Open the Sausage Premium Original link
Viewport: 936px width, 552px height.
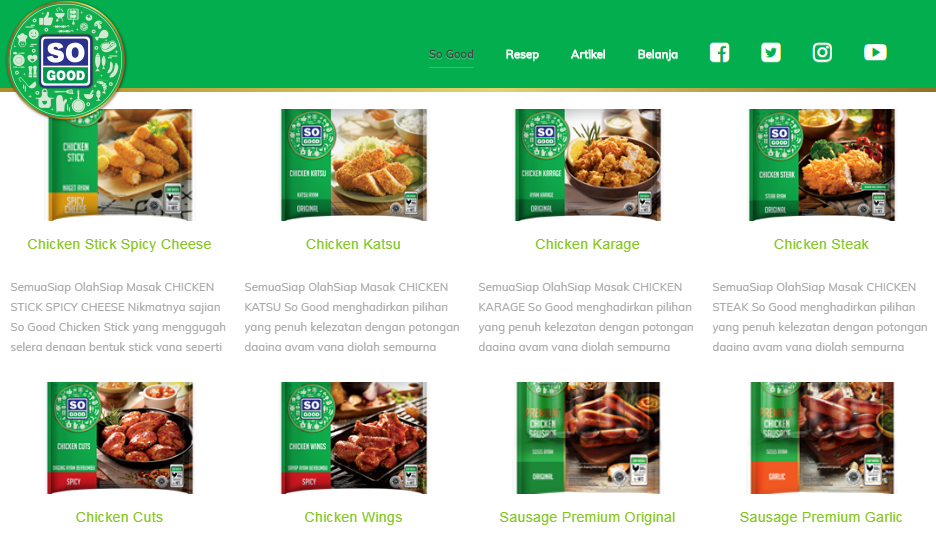coord(587,517)
